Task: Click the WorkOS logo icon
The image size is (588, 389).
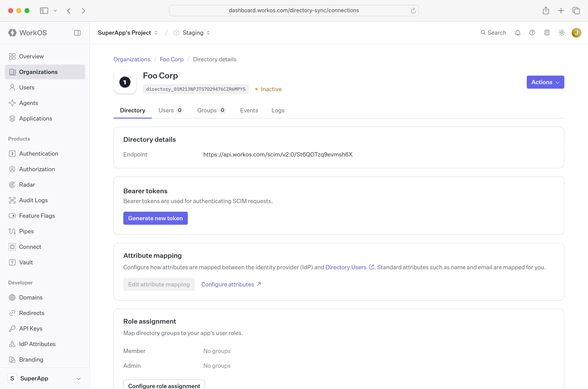Action: pyautogui.click(x=12, y=33)
